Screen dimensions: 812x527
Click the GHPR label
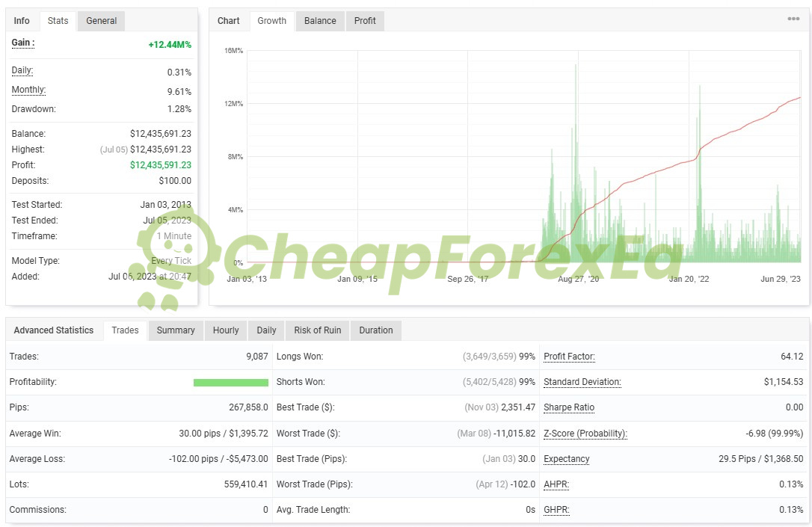[x=556, y=510]
